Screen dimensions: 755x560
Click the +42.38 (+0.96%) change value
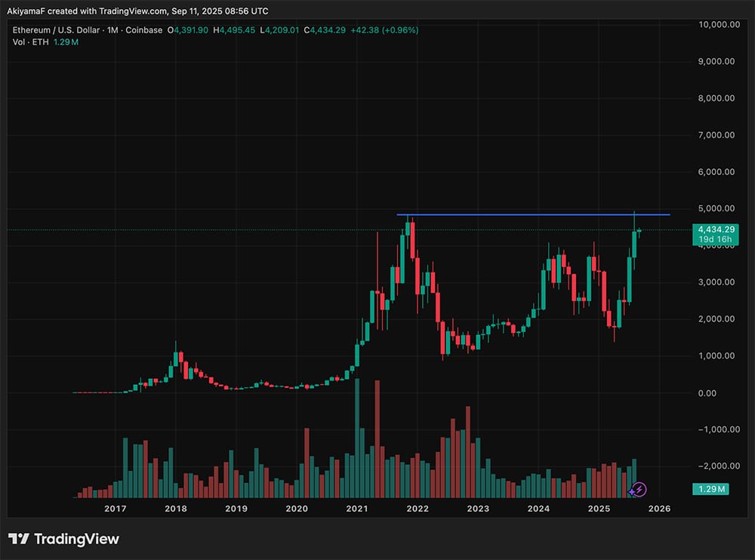[384, 30]
